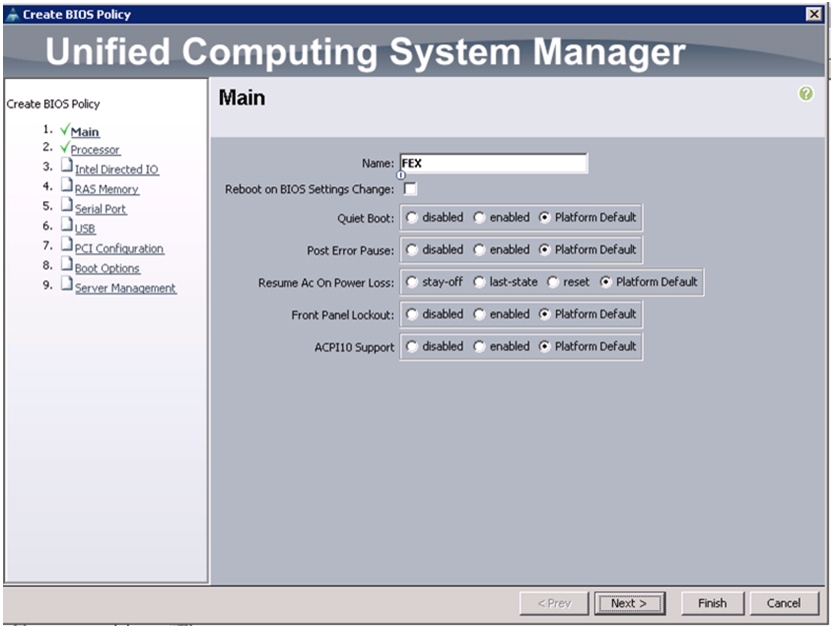Click the Create BIOS Policy title bar icon

[x=13, y=14]
